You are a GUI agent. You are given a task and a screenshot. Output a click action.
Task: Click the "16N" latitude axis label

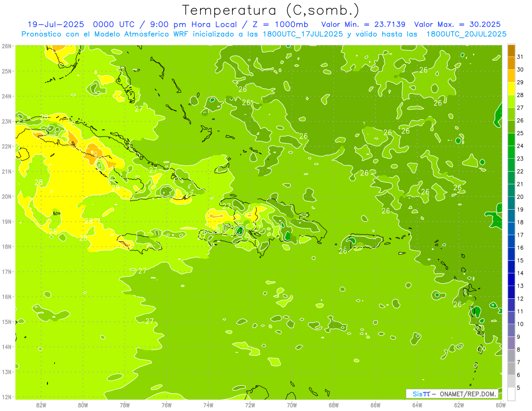(6, 297)
